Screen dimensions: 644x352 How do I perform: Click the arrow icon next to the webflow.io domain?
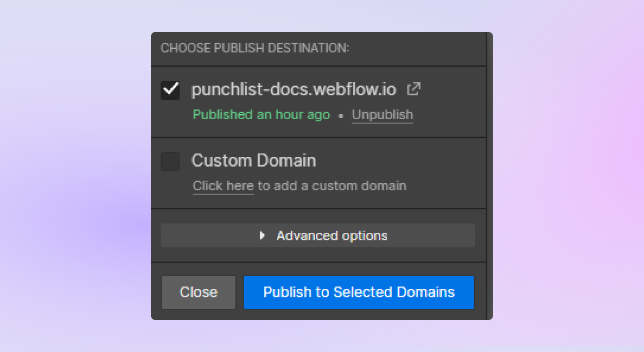click(413, 89)
